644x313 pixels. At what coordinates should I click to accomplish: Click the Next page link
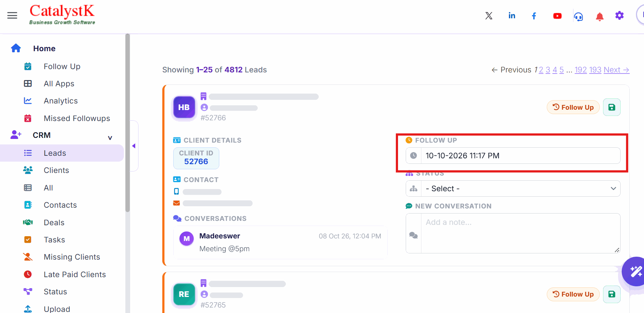[616, 70]
